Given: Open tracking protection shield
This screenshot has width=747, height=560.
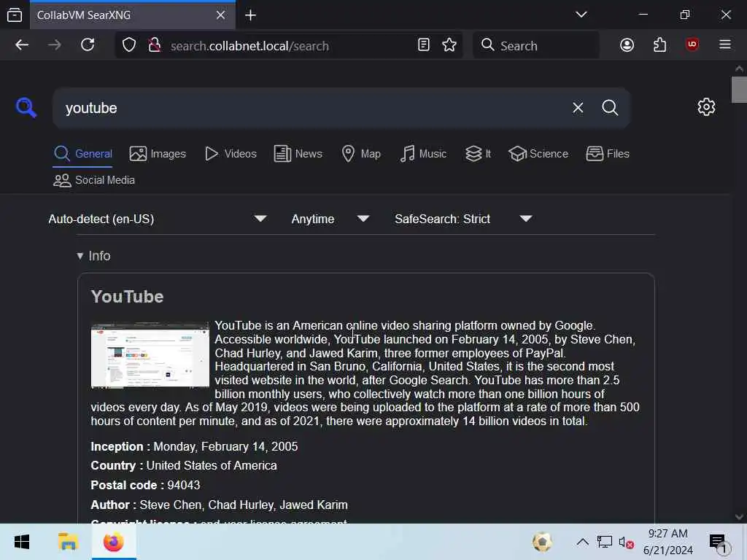Looking at the screenshot, I should click(x=129, y=45).
